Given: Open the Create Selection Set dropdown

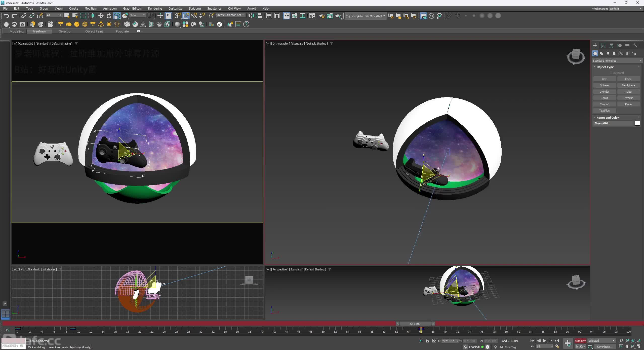Looking at the screenshot, I should 230,15.
